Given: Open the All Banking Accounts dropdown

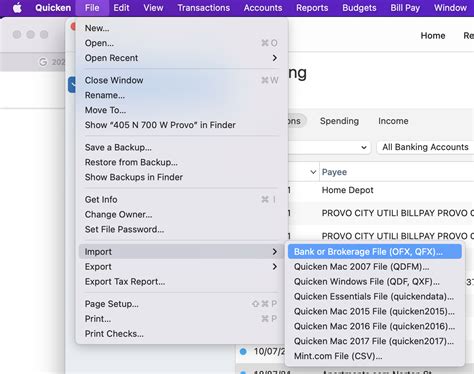Looking at the screenshot, I should (x=425, y=147).
